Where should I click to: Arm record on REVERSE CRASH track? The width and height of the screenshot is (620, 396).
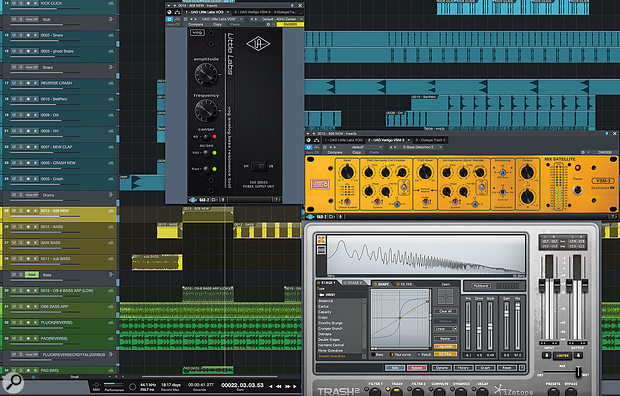[28, 83]
